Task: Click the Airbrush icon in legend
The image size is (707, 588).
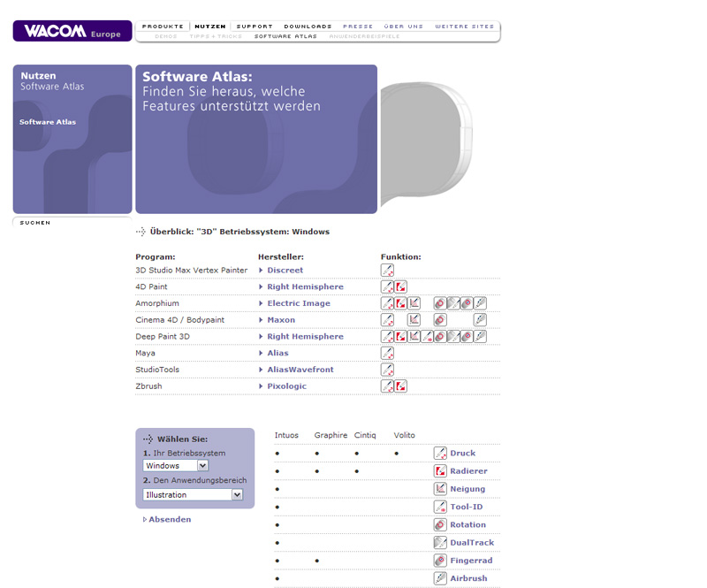Action: pyautogui.click(x=440, y=578)
